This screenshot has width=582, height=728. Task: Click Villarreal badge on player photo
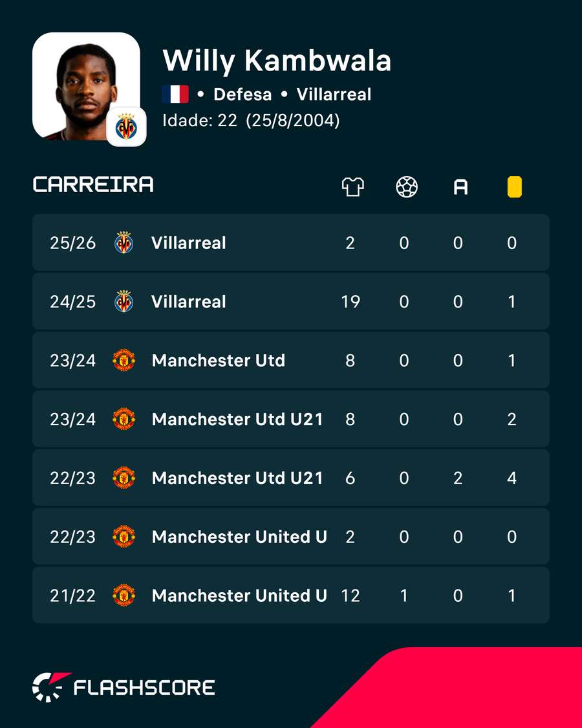coord(126,126)
